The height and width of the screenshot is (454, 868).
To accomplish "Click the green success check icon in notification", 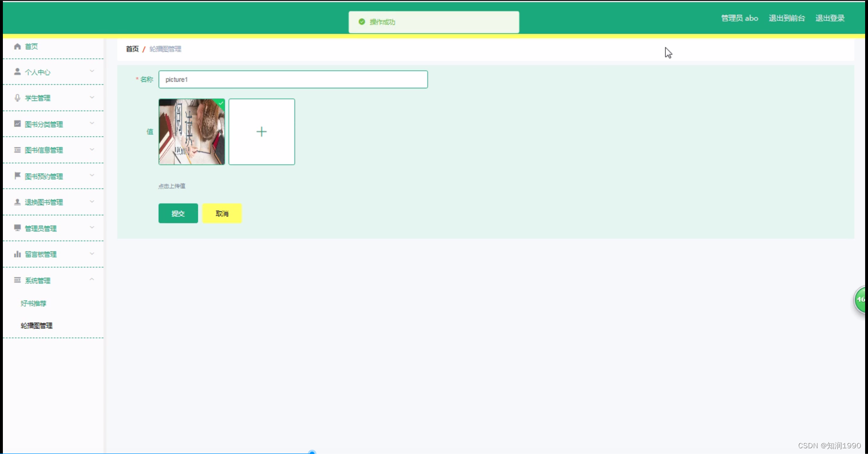I will pos(362,22).
